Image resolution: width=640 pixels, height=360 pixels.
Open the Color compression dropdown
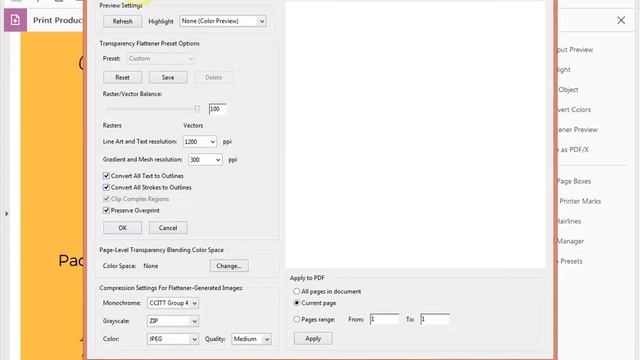pos(173,339)
